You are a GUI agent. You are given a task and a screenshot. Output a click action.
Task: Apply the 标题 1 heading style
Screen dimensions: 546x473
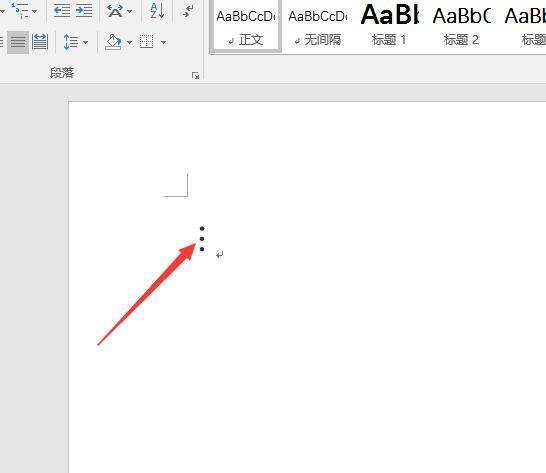(389, 26)
